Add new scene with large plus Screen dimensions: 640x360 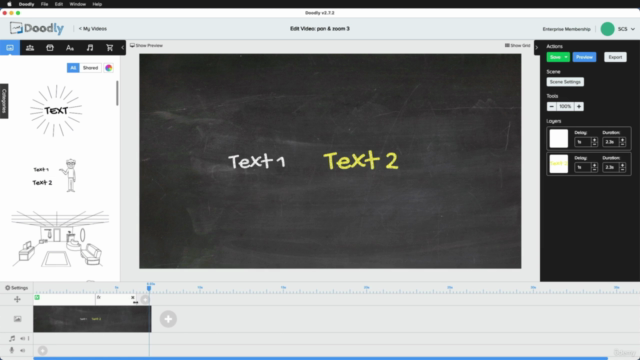click(x=168, y=319)
